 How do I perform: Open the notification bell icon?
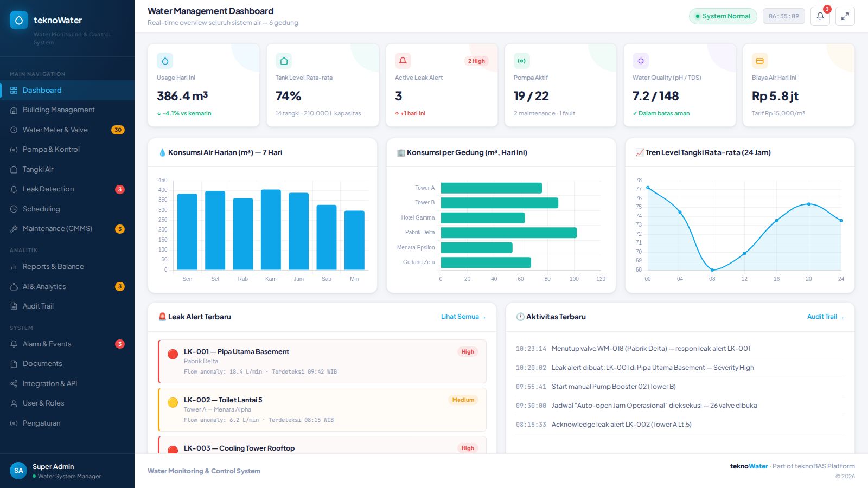820,16
